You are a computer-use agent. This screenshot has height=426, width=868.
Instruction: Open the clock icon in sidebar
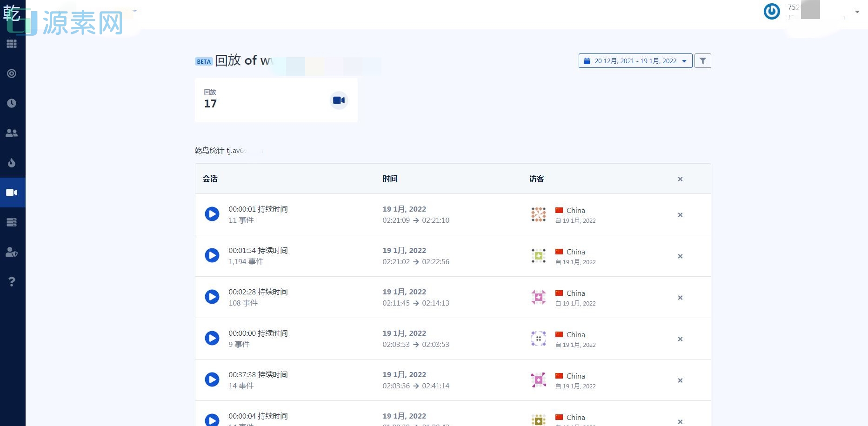12,103
